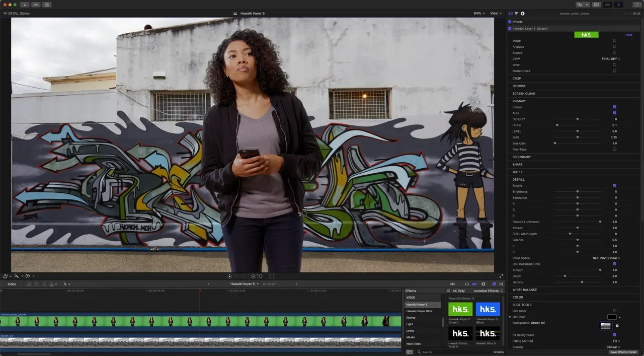This screenshot has height=356, width=644.
Task: Click the background gear icon beside Street_04 well
Action: (617, 326)
